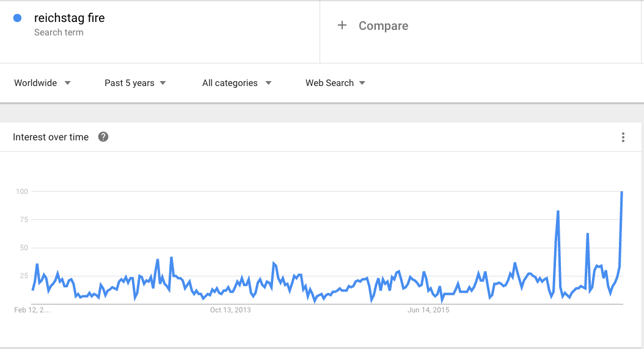Click the 100 value on the y-axis
The image size is (644, 349).
(23, 192)
